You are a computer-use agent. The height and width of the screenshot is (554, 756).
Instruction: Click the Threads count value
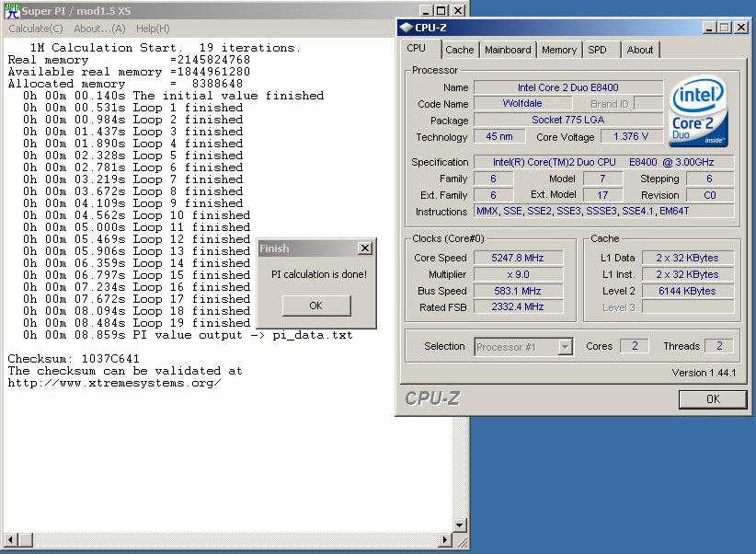(719, 346)
